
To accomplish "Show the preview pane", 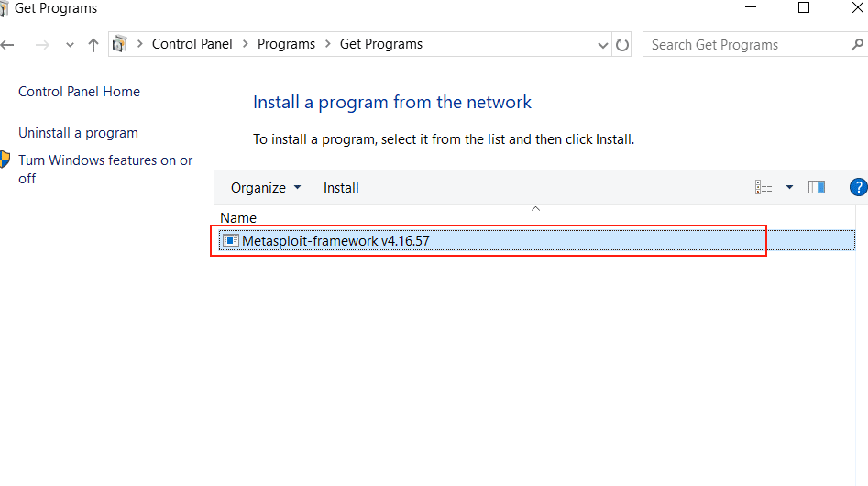I will point(817,187).
